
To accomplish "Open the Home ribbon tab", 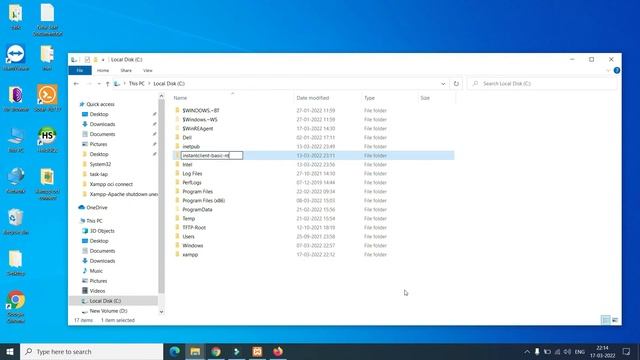I will click(103, 71).
